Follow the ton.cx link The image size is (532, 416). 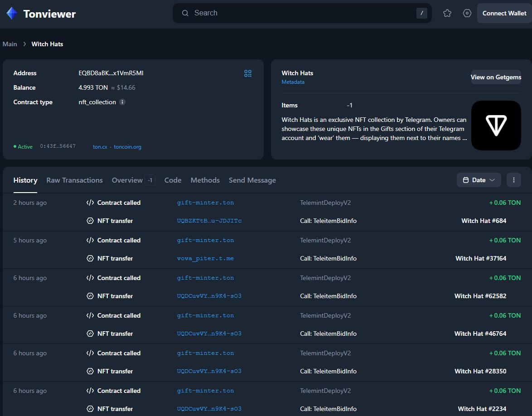click(100, 147)
